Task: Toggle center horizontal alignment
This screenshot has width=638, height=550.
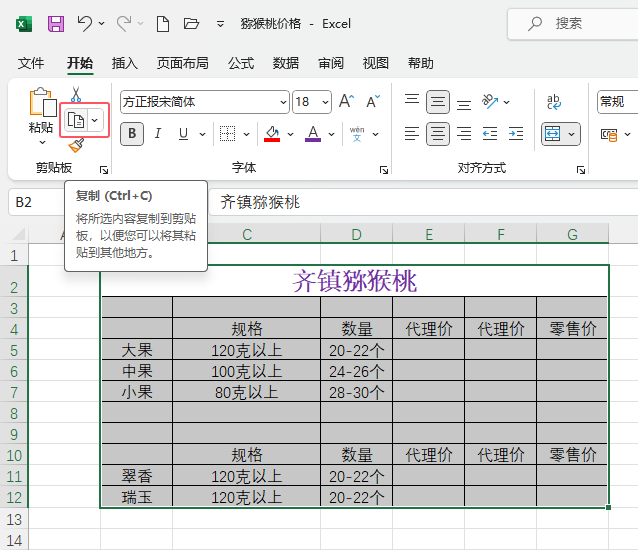Action: (438, 134)
